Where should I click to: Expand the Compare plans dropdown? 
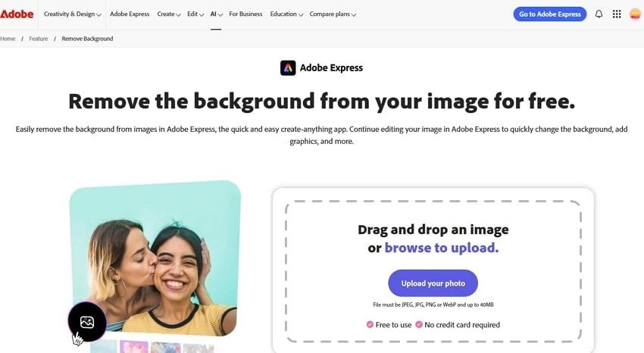click(333, 14)
